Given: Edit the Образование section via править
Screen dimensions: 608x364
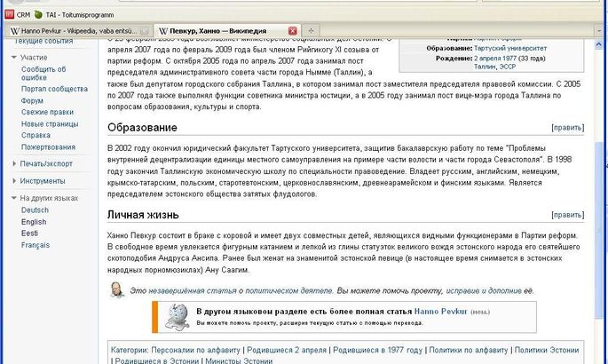Looking at the screenshot, I should tap(568, 128).
